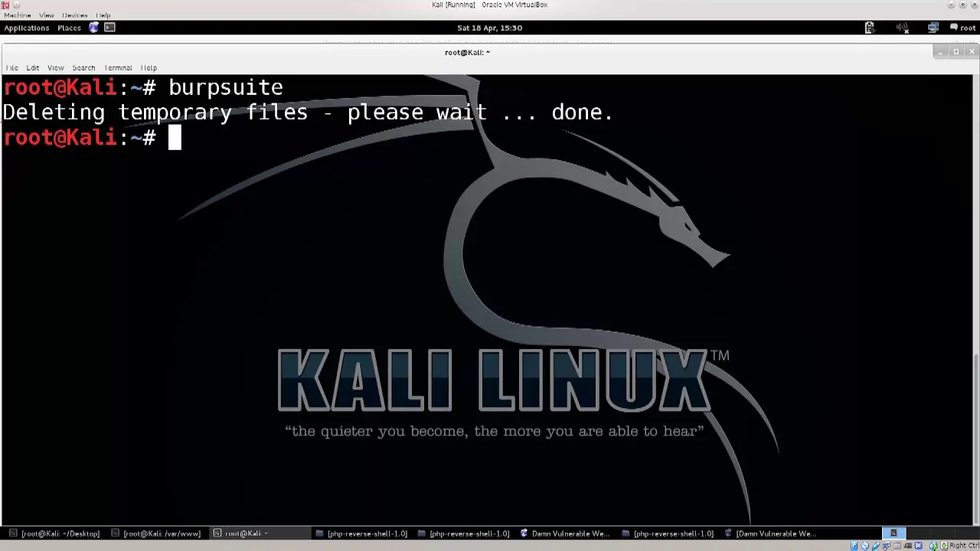This screenshot has width=980, height=551.
Task: Open the VirtualBox Devices menu
Action: (x=75, y=15)
